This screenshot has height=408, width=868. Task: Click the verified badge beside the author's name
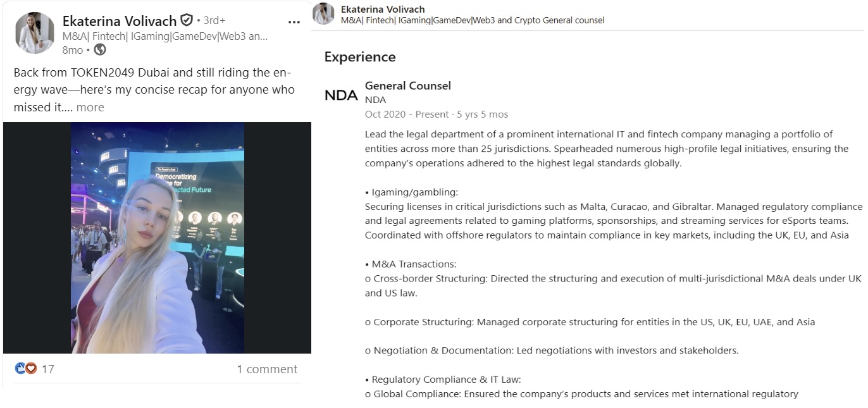pyautogui.click(x=187, y=20)
